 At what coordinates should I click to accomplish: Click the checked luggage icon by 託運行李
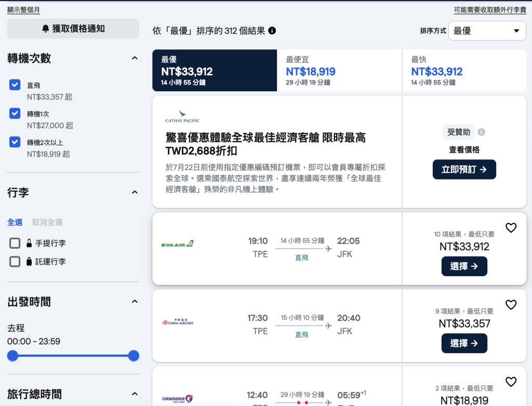tap(29, 262)
